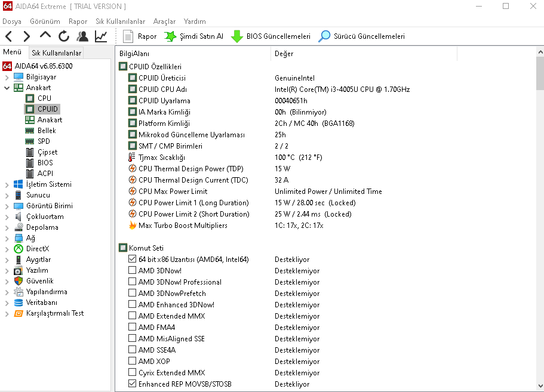Click the Max Turbo Boost flame icon
544x392 pixels.
coord(132,226)
